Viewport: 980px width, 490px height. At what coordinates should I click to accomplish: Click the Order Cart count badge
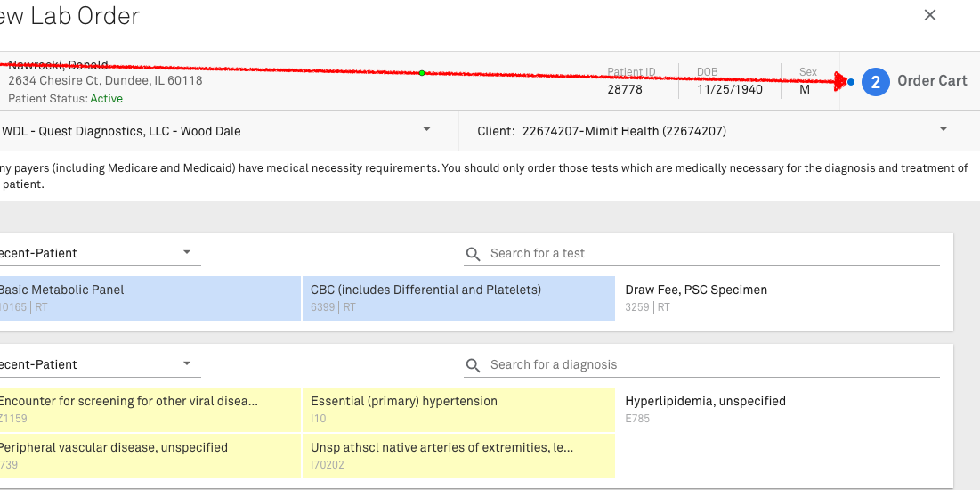tap(875, 82)
